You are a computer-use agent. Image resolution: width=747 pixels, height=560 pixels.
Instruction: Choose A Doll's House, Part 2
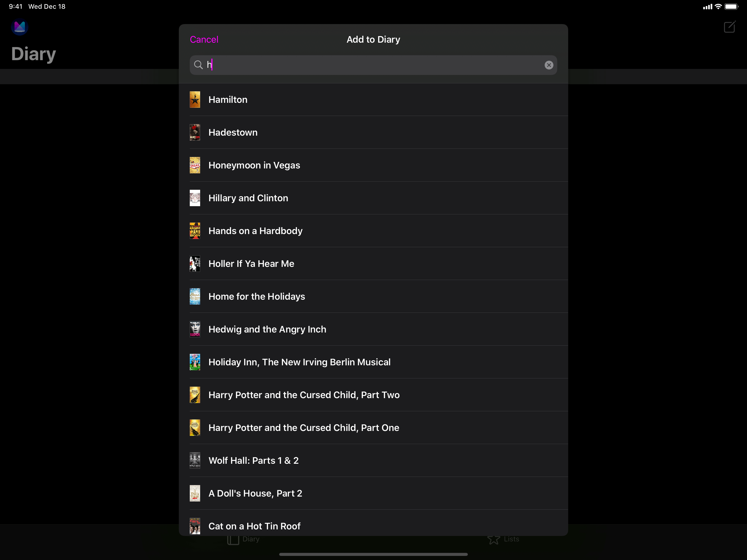pyautogui.click(x=255, y=493)
